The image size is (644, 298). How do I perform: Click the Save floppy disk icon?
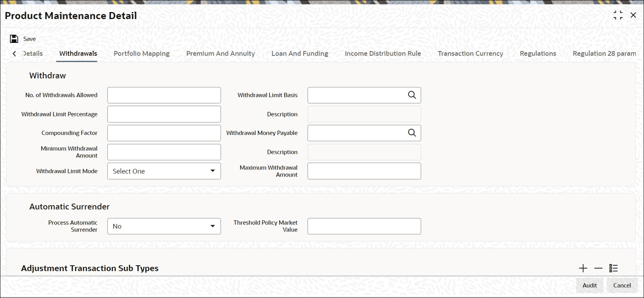tap(14, 39)
